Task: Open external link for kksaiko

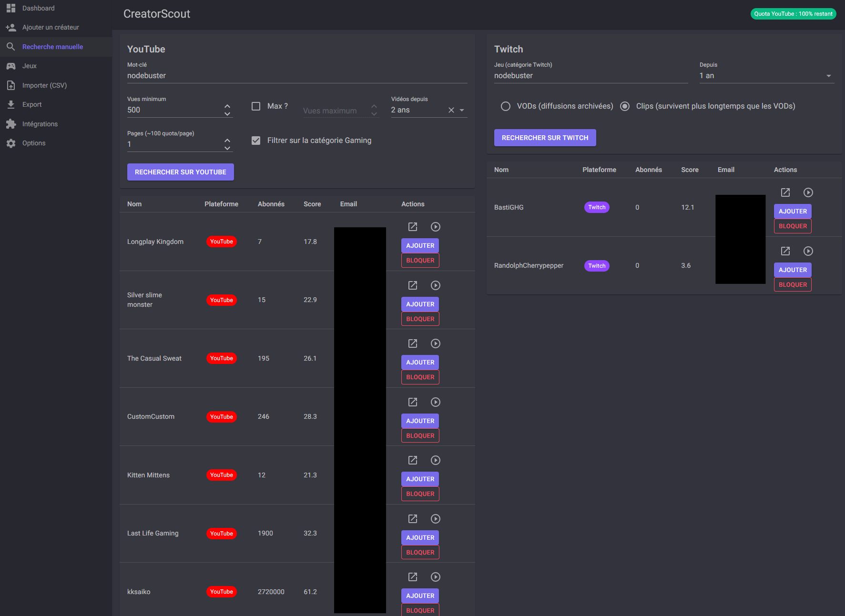Action: pyautogui.click(x=413, y=577)
